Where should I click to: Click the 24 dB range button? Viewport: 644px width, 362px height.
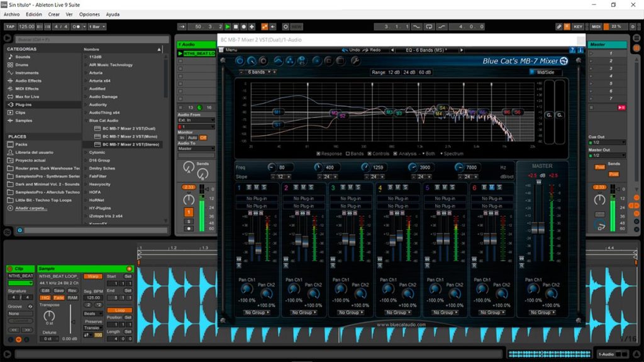(x=409, y=72)
